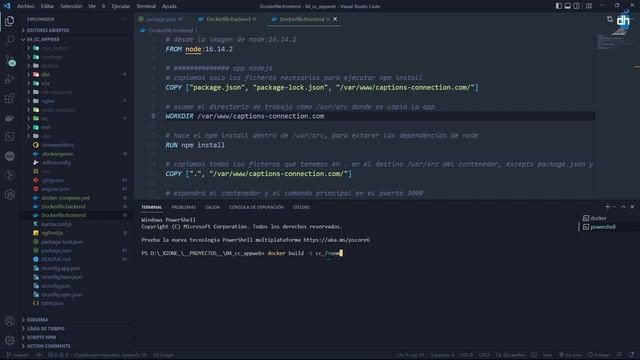Close the Dockerfile.frontend tab
Viewport: 640px width, 360px height.
335,19
